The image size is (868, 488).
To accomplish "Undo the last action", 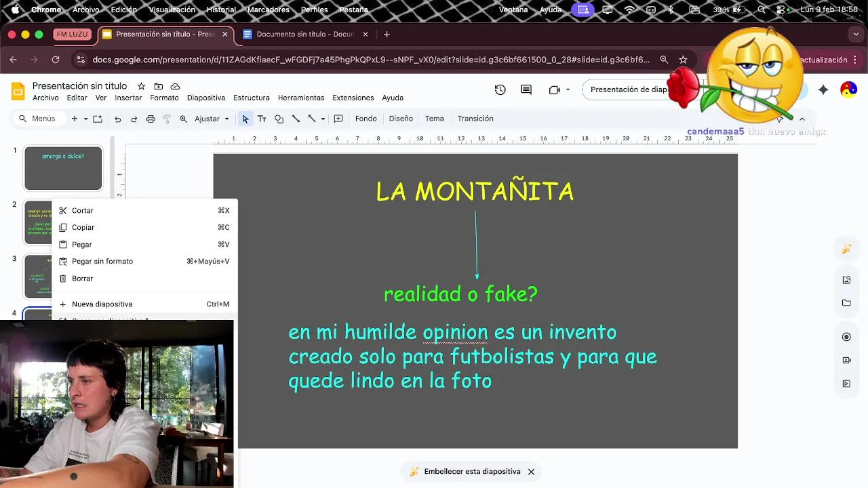I will coord(117,119).
